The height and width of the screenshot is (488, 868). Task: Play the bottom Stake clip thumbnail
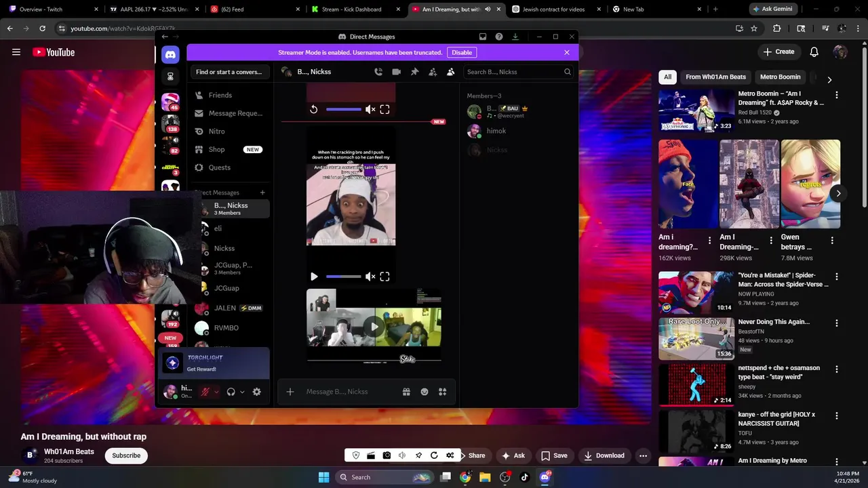coord(374,327)
